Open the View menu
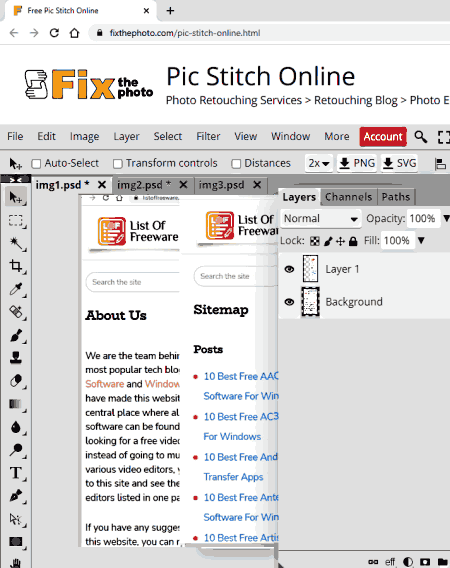Viewport: 450px width, 568px height. [246, 137]
